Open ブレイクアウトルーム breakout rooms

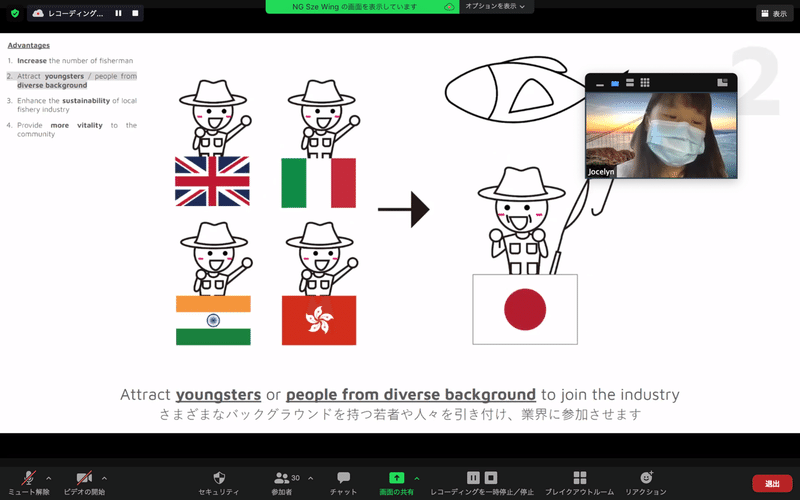[x=580, y=483]
